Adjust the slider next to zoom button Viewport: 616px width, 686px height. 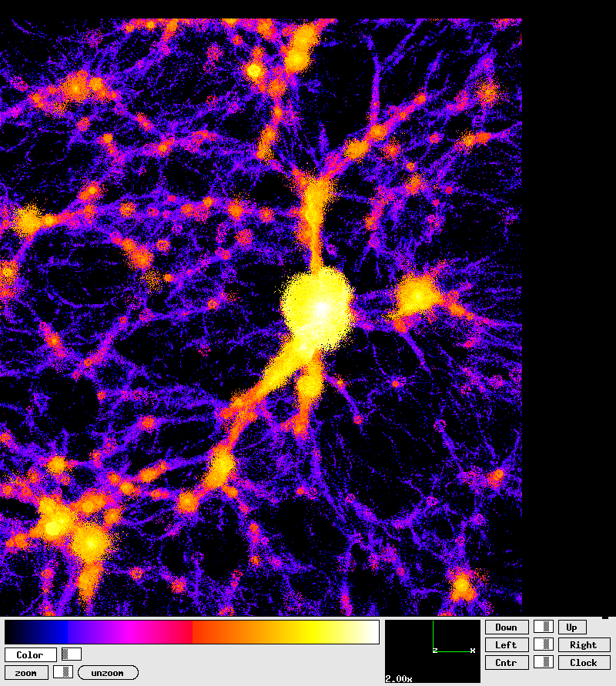coord(63,671)
